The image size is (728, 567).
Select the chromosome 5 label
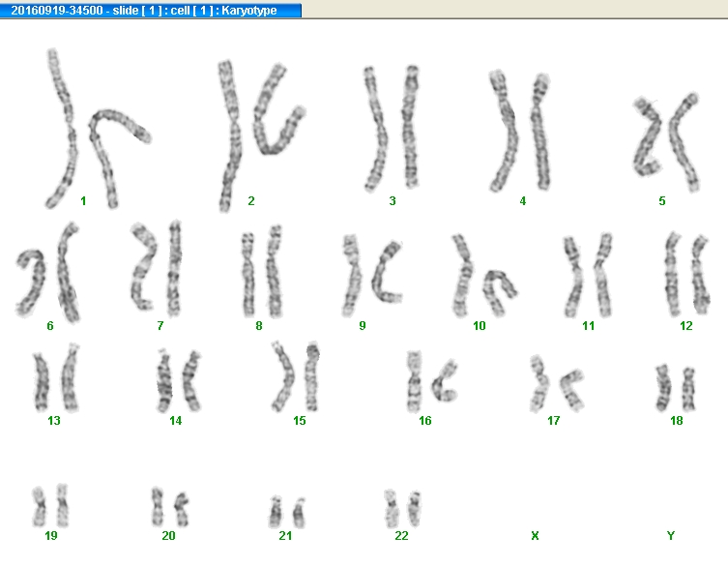click(662, 201)
